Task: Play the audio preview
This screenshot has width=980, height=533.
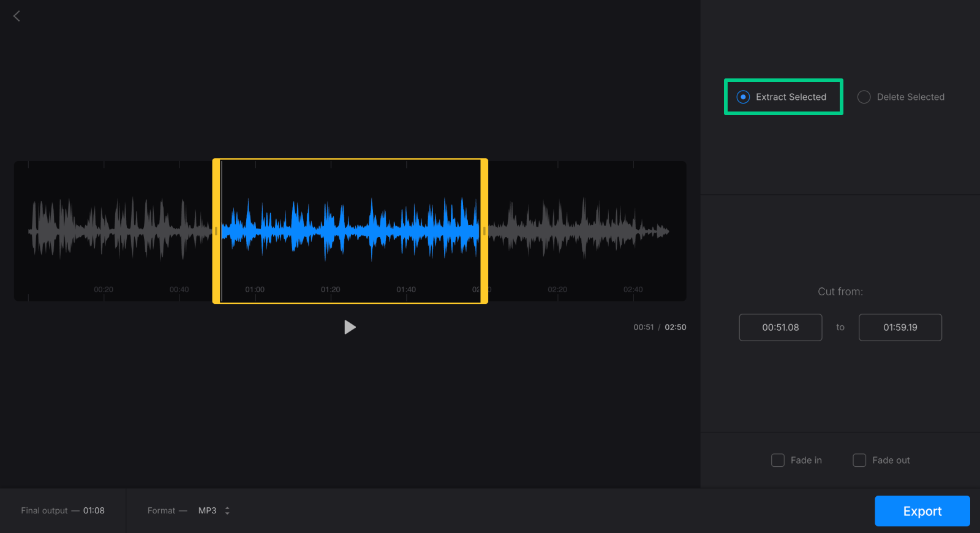Action: point(350,327)
